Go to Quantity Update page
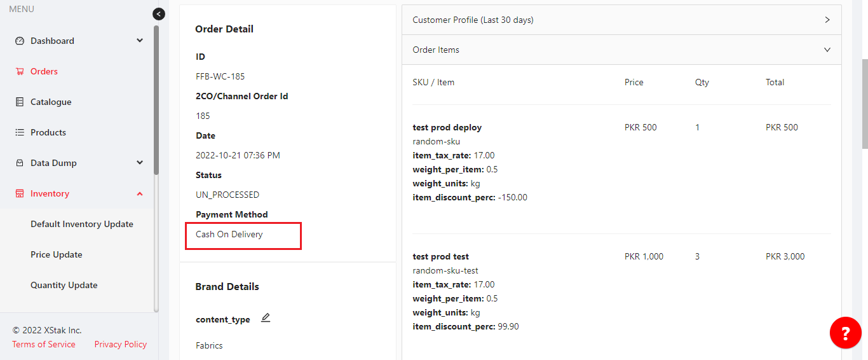This screenshot has height=360, width=868. point(64,285)
